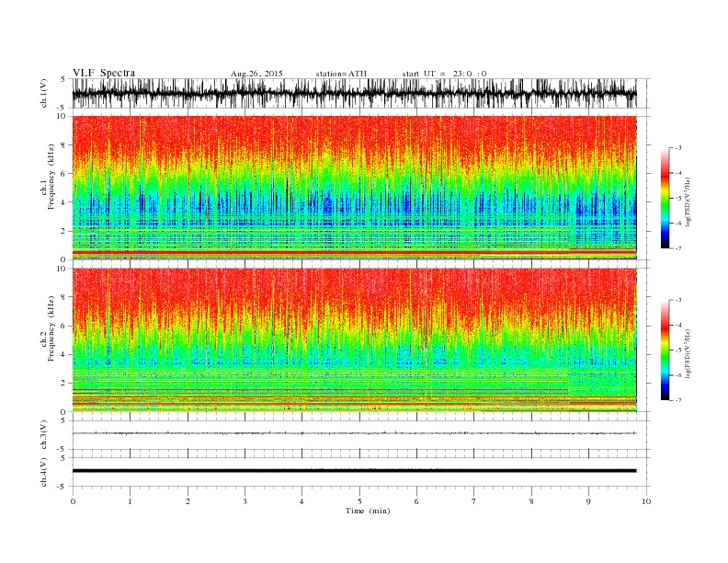This screenshot has width=728, height=563.
Task: Click inside the ch.1 frequency spectrogram
Action: pyautogui.click(x=354, y=188)
